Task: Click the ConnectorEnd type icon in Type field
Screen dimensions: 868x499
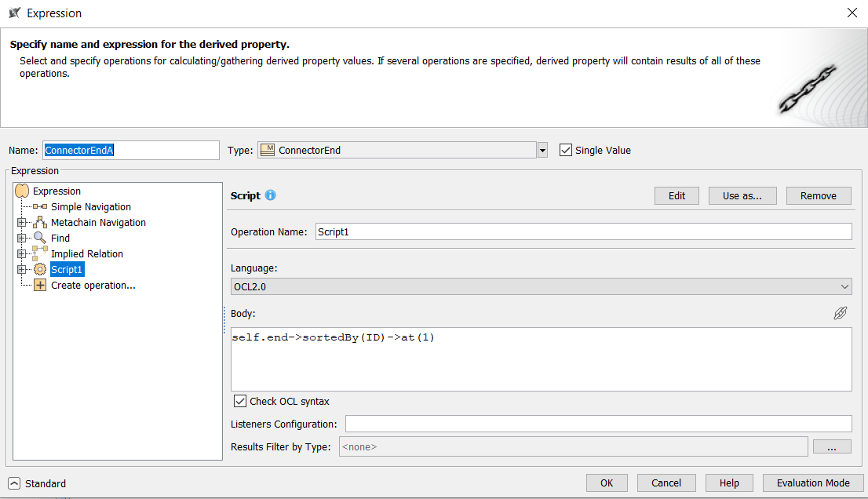Action: pyautogui.click(x=267, y=150)
